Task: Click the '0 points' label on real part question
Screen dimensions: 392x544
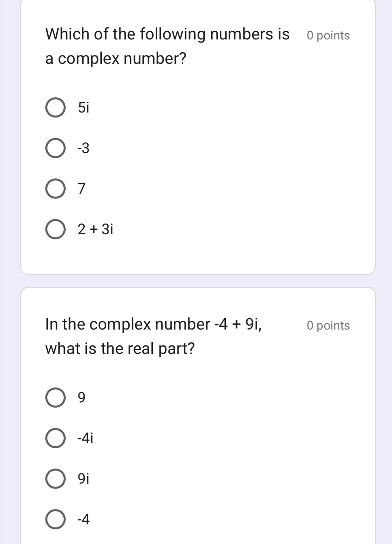Action: (x=328, y=326)
